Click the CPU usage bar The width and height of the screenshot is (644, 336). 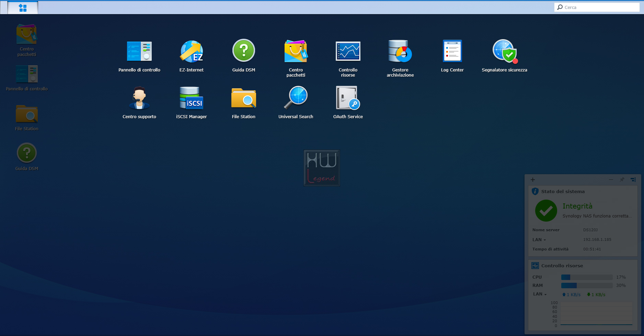(587, 277)
